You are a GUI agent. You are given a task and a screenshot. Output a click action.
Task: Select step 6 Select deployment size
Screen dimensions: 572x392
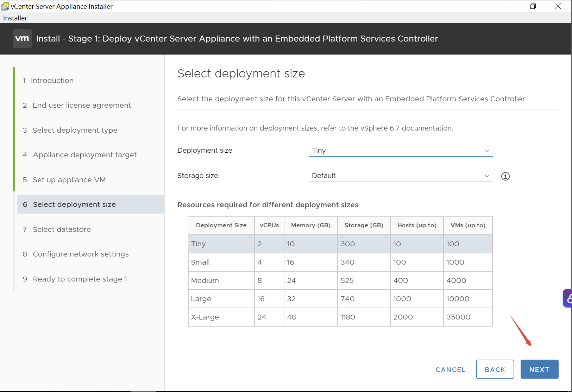click(90, 204)
